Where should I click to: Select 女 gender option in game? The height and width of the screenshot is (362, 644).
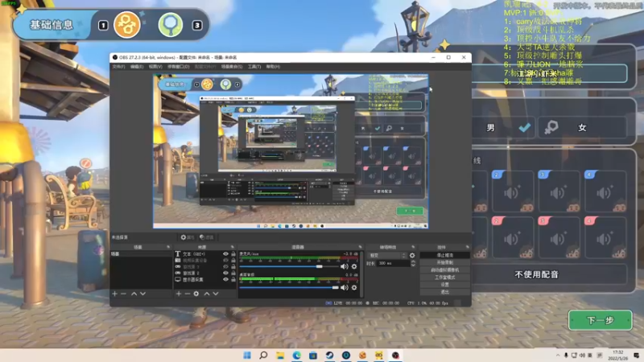(582, 128)
